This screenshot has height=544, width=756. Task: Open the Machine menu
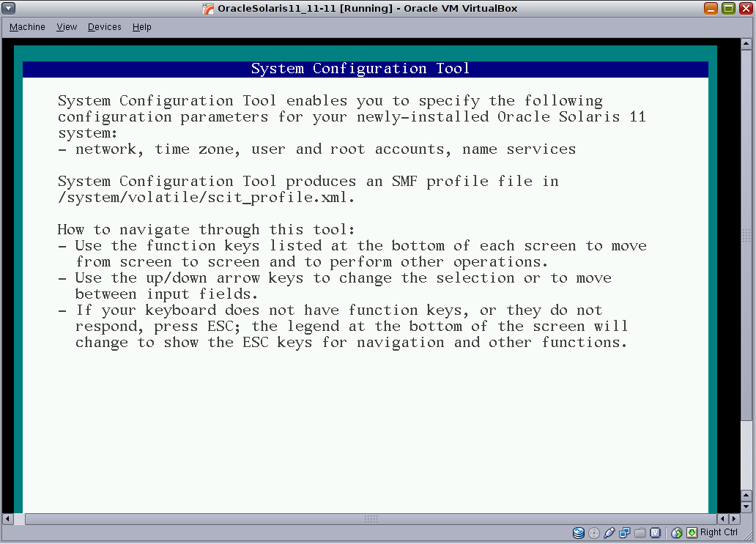tap(27, 27)
